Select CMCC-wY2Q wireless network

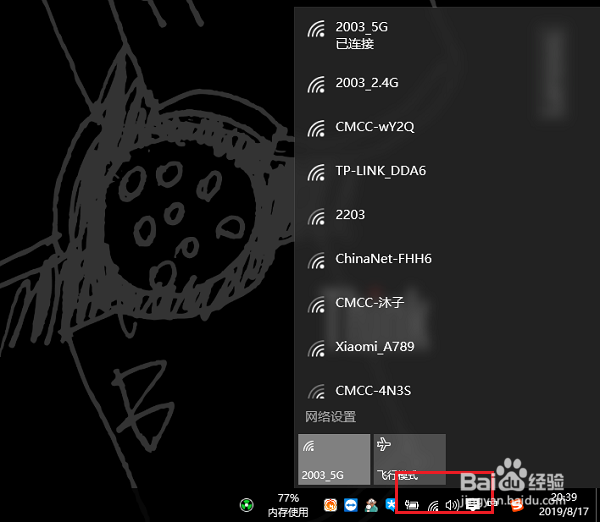pyautogui.click(x=447, y=127)
